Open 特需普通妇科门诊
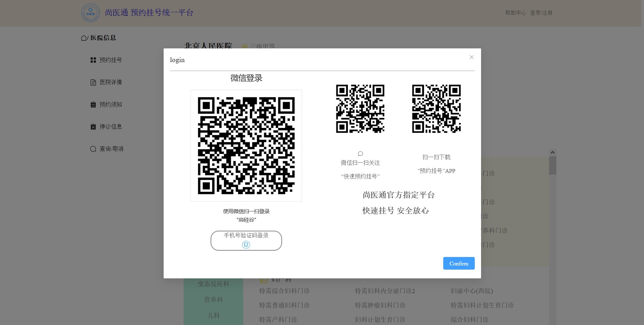The image size is (644, 325). tap(285, 305)
